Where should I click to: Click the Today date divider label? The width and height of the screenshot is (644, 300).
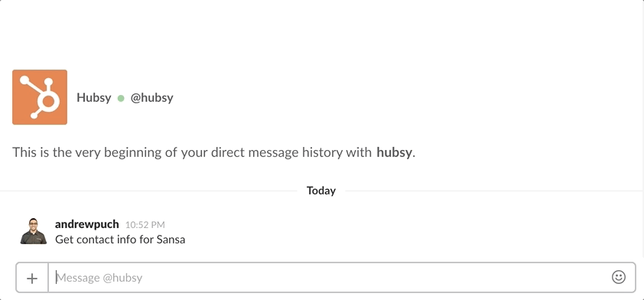click(x=321, y=191)
